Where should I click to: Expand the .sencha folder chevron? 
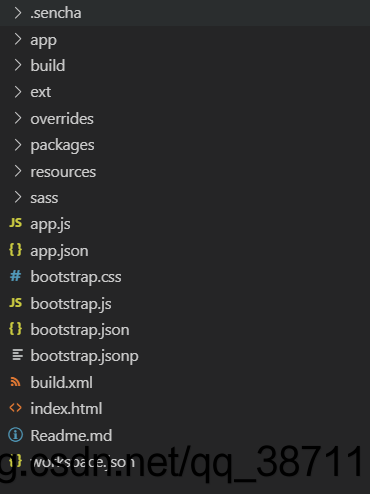tap(18, 13)
